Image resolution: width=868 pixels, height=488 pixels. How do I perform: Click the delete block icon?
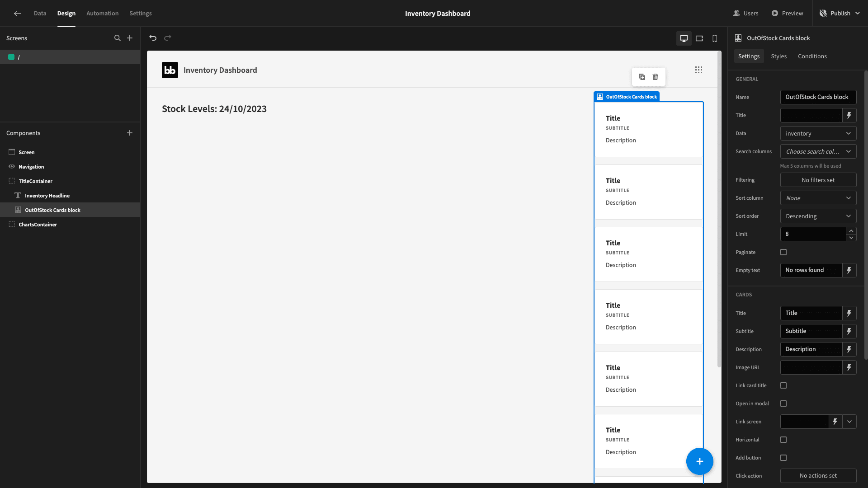(655, 77)
